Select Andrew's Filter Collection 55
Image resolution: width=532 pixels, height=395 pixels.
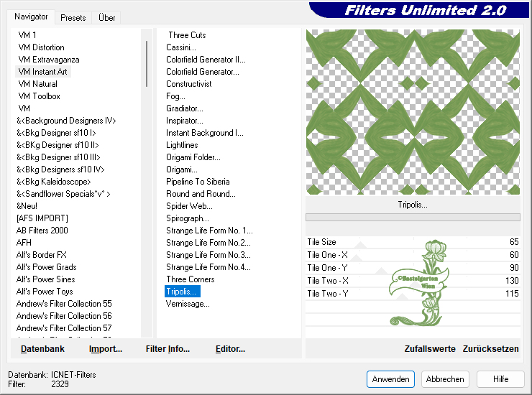64,304
